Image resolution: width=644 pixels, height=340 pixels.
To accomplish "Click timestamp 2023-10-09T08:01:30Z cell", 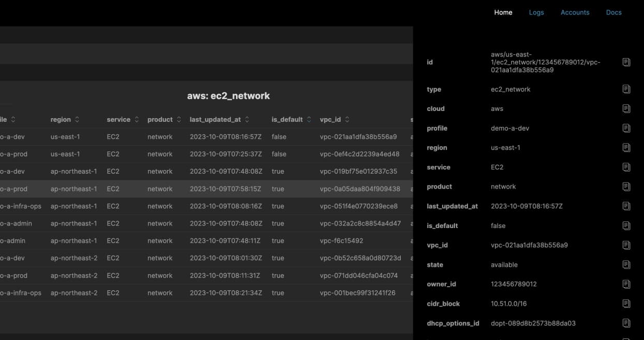I will (226, 258).
